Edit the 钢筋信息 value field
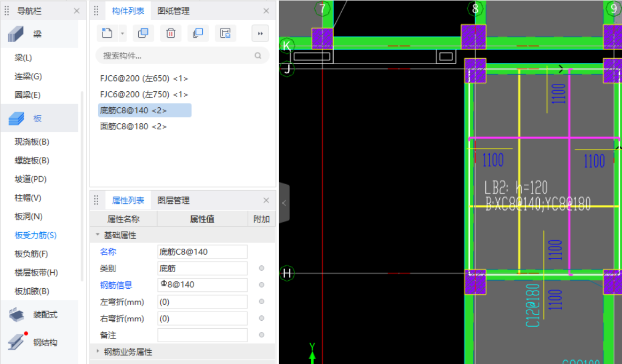The height and width of the screenshot is (364, 622). click(202, 285)
